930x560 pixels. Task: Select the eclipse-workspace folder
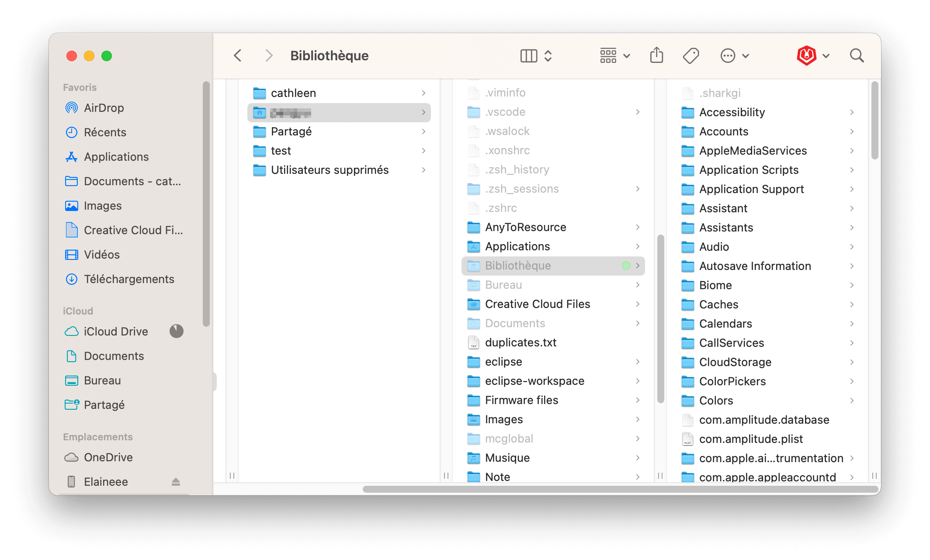click(553, 381)
